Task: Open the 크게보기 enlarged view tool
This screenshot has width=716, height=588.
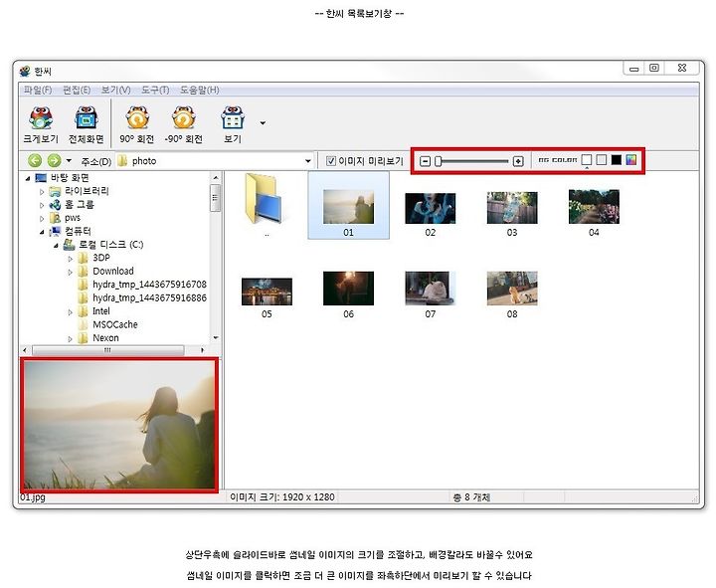Action: (x=41, y=124)
